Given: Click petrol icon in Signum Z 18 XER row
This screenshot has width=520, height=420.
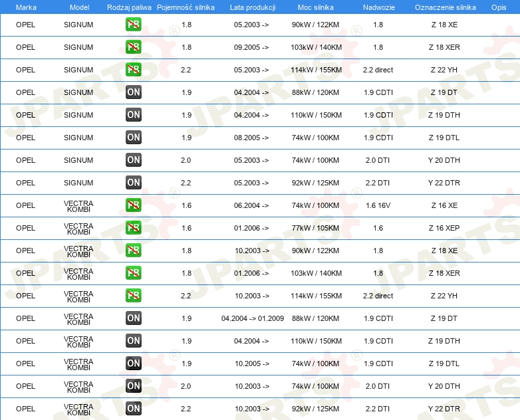Looking at the screenshot, I should (133, 47).
